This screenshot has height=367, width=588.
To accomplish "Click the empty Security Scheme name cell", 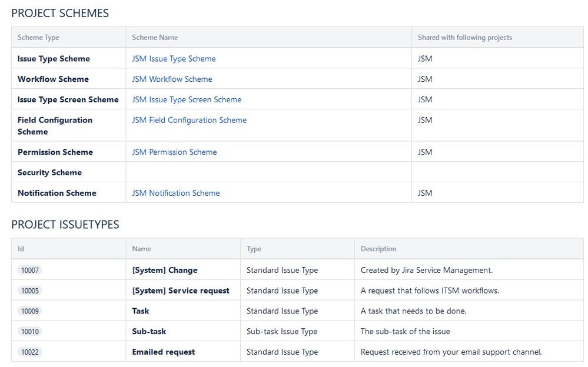I will (268, 172).
